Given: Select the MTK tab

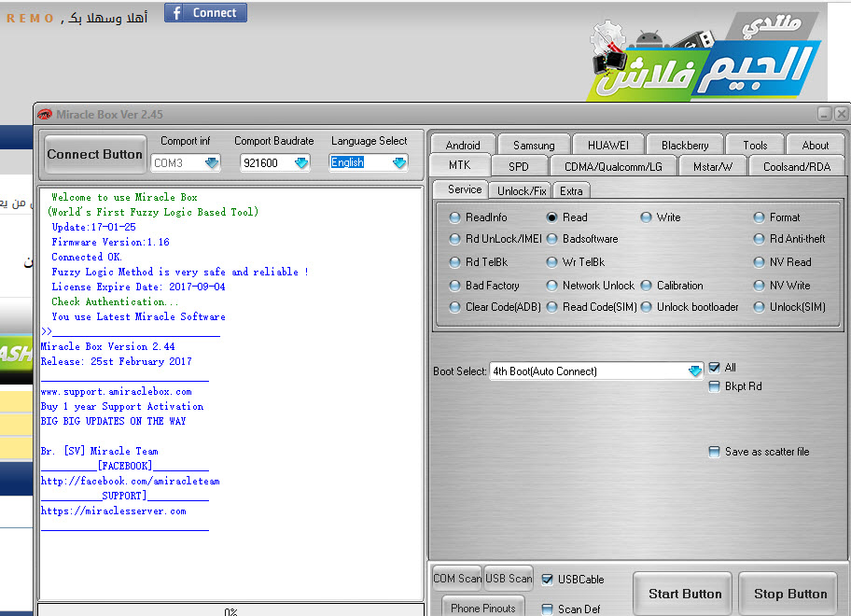Looking at the screenshot, I should 460,165.
